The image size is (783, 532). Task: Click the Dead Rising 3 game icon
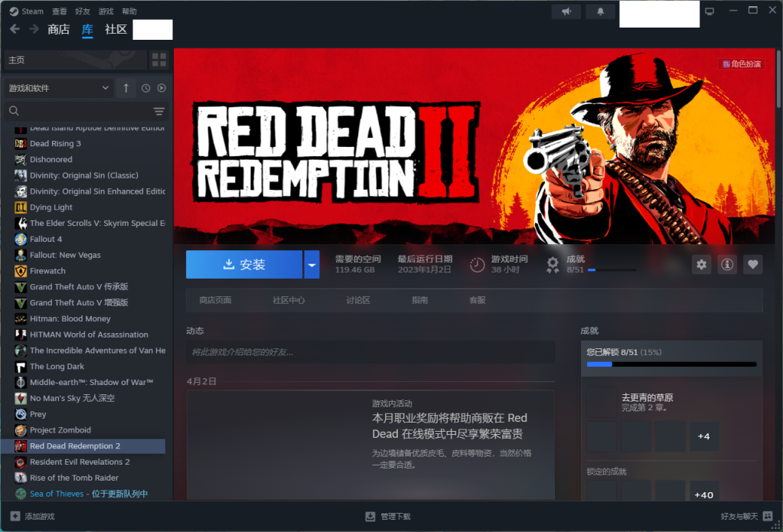point(21,144)
